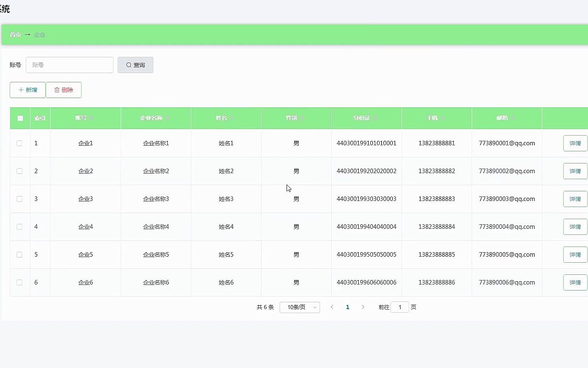The width and height of the screenshot is (588, 368).
Task: Click phone number 13823888886
Action: [x=436, y=282]
